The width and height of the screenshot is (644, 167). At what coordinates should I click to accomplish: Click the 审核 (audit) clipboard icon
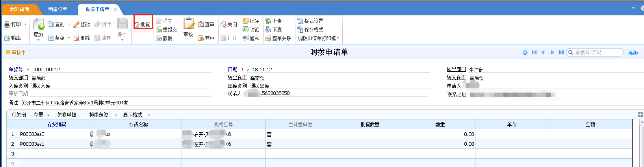click(x=188, y=24)
